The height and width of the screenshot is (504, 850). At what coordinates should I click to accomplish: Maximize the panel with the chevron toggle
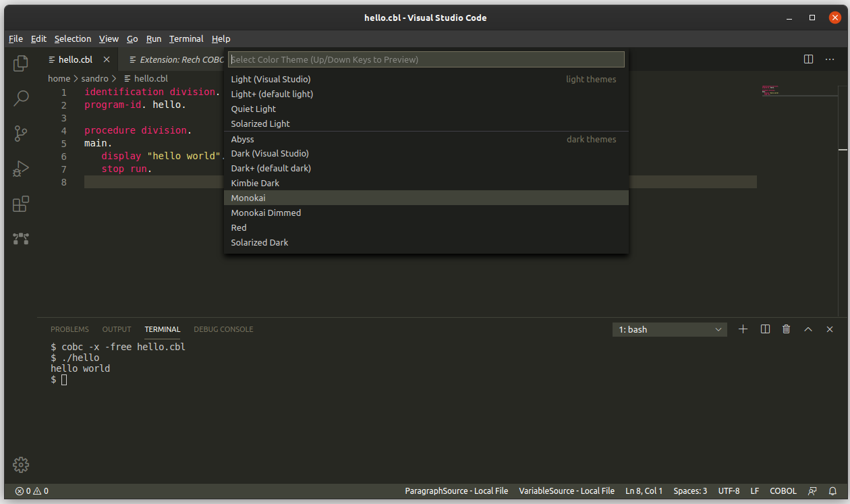click(807, 329)
